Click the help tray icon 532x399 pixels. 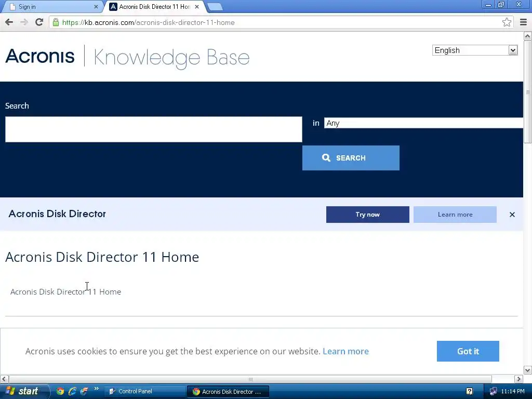pyautogui.click(x=469, y=391)
